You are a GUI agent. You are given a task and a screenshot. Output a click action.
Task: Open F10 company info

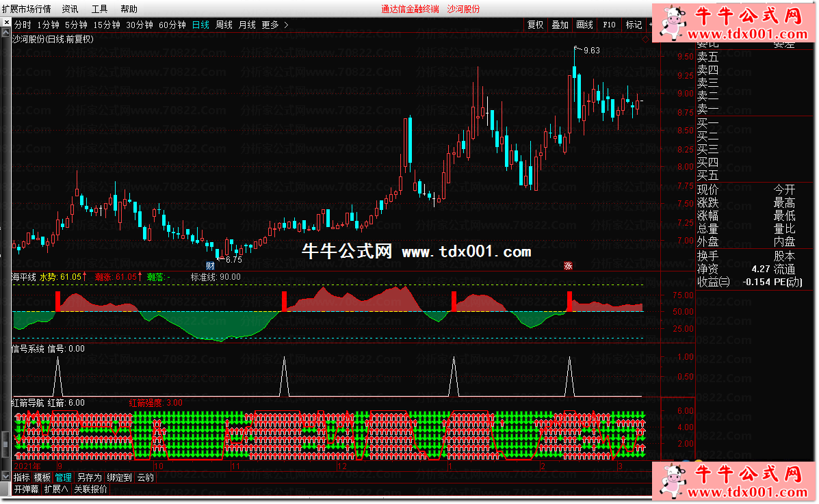click(x=609, y=25)
